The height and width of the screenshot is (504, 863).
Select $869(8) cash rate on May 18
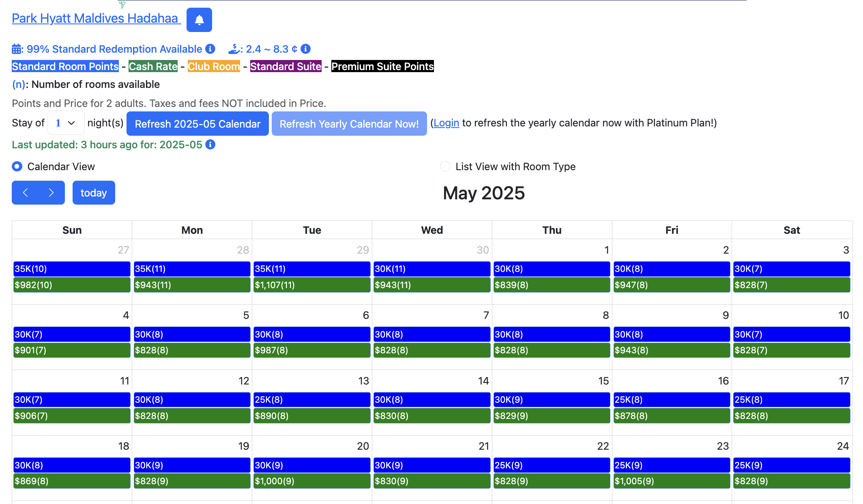tap(72, 481)
